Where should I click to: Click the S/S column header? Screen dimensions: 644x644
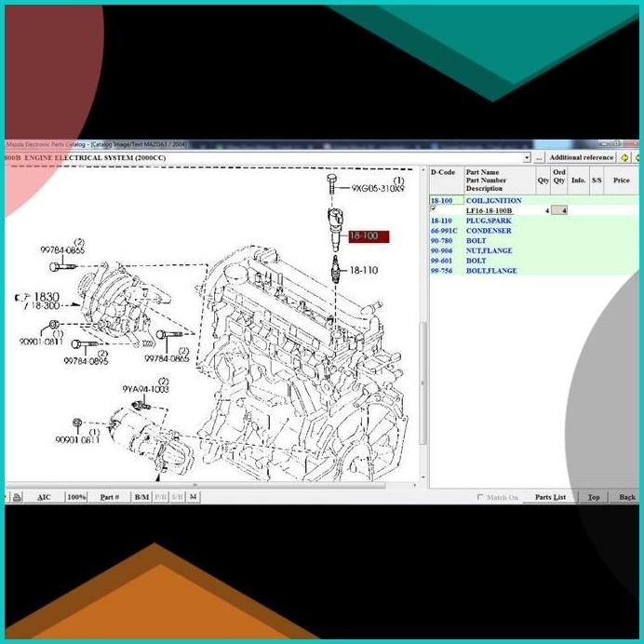pos(597,181)
